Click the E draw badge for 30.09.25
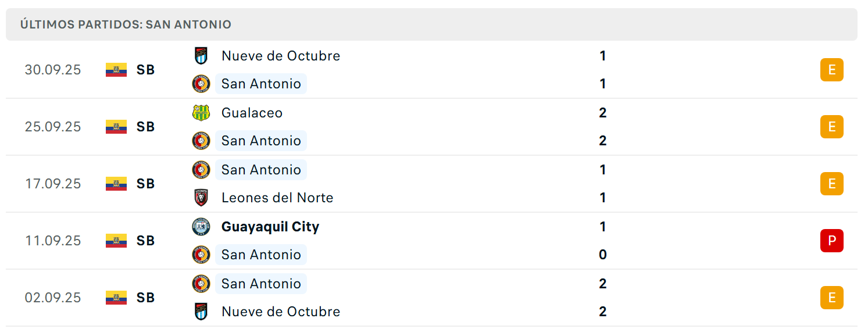868x336 pixels. tap(832, 70)
